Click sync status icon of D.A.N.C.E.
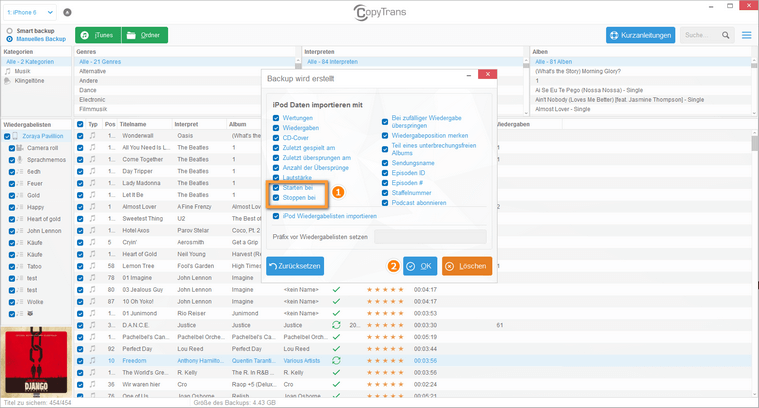 [336, 325]
